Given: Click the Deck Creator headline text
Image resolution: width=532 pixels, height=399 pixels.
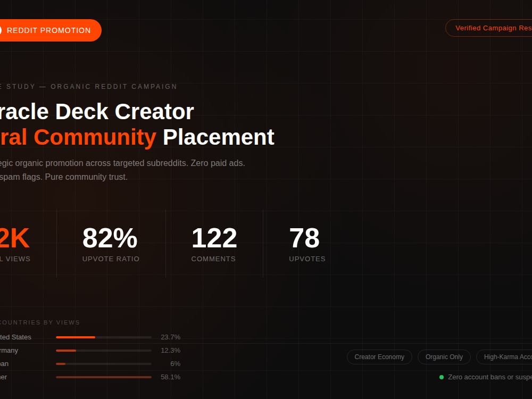Looking at the screenshot, I should [124, 111].
